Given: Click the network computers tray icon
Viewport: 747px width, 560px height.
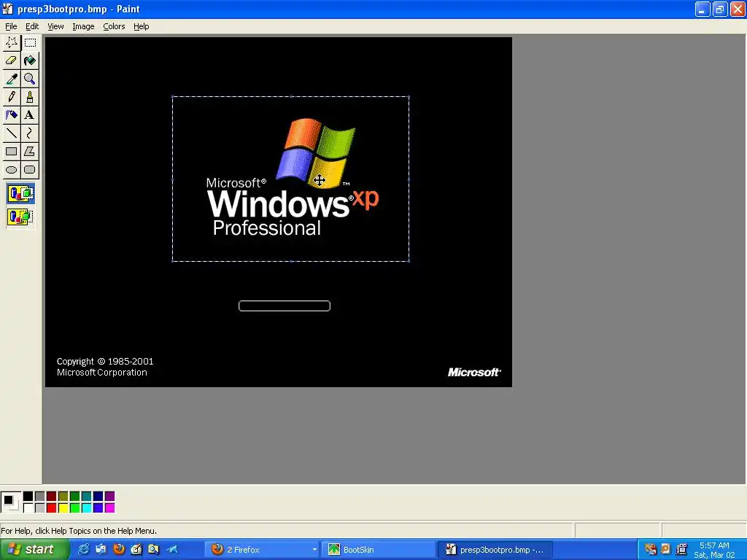Looking at the screenshot, I should pyautogui.click(x=681, y=549).
